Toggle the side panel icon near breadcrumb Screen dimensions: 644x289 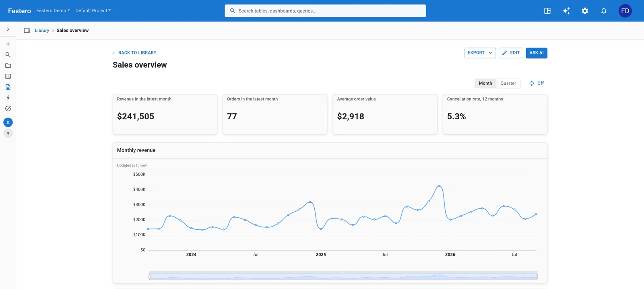[27, 31]
